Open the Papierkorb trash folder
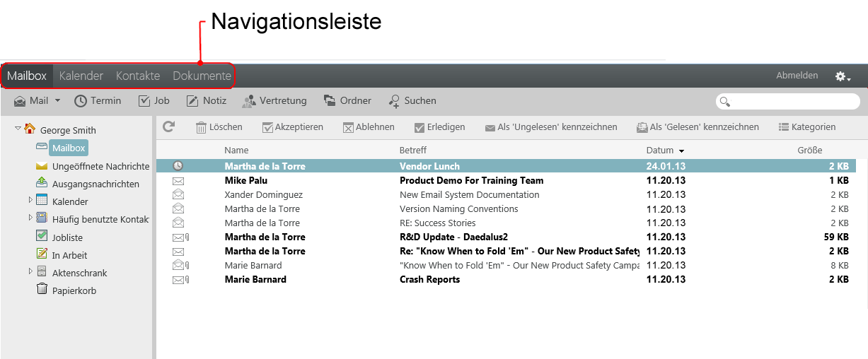 point(74,290)
